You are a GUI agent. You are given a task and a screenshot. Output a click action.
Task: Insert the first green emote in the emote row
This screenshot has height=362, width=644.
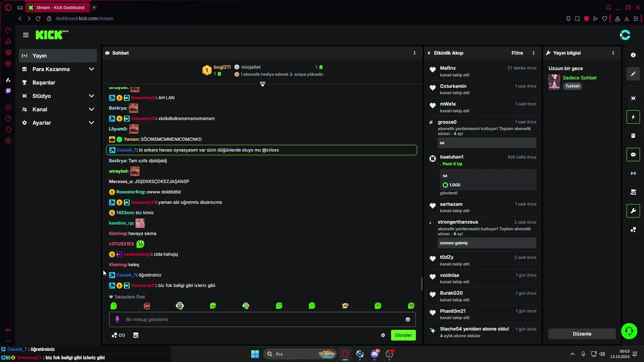(x=114, y=306)
